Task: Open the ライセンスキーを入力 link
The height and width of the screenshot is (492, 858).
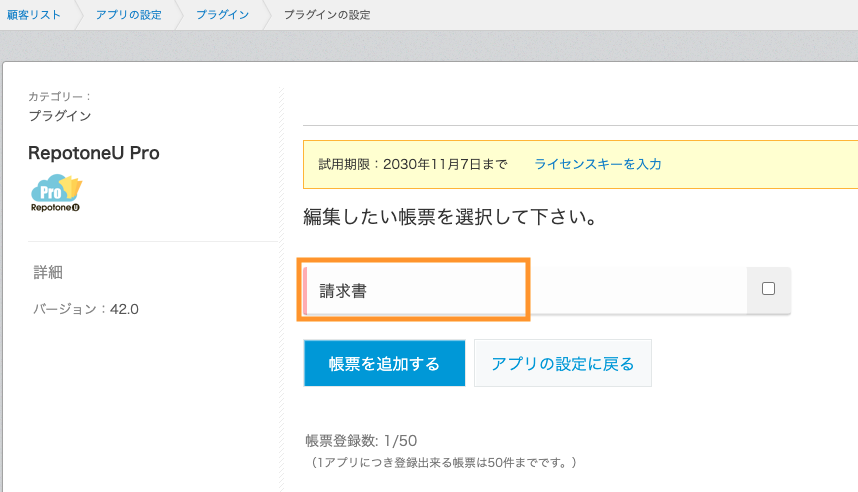Action: point(598,164)
